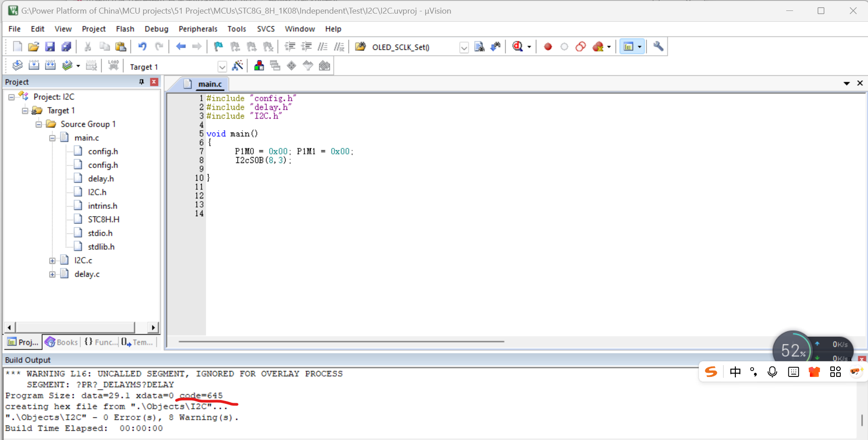Open the Peripherals menu
Viewport: 868px width, 440px height.
coord(198,29)
